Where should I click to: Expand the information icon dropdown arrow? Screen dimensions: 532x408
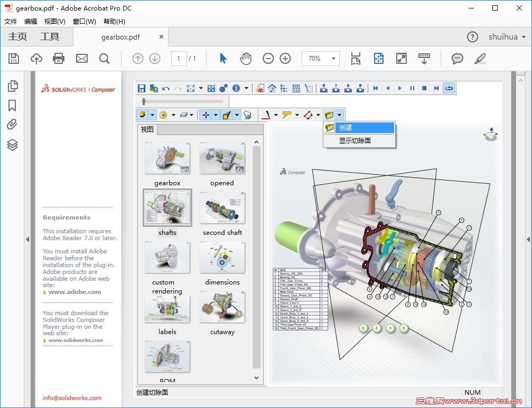point(246,89)
